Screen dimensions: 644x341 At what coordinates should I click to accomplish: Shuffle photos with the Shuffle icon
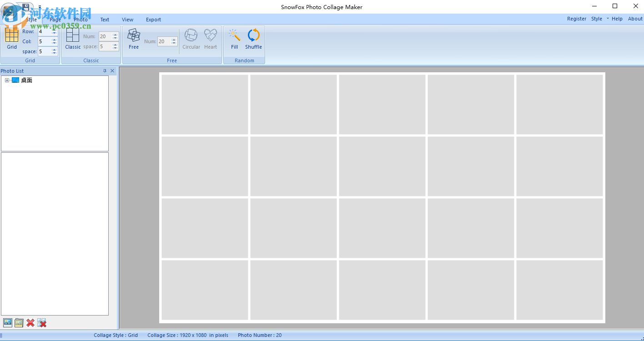(253, 35)
